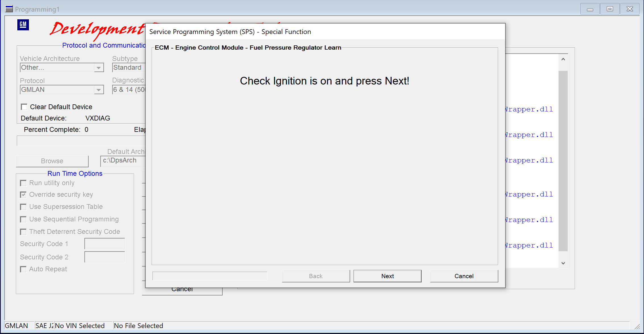
Task: Click the Subtype Standard field
Action: pyautogui.click(x=129, y=67)
